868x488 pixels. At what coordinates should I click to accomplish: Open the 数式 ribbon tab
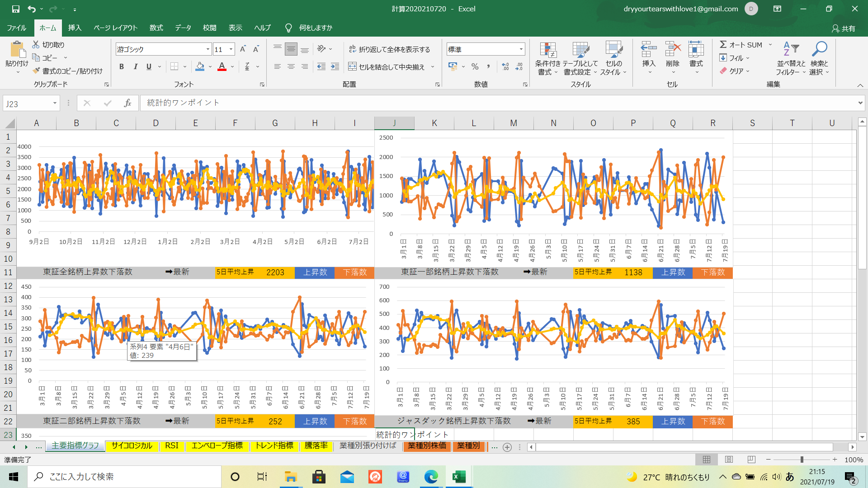point(156,28)
